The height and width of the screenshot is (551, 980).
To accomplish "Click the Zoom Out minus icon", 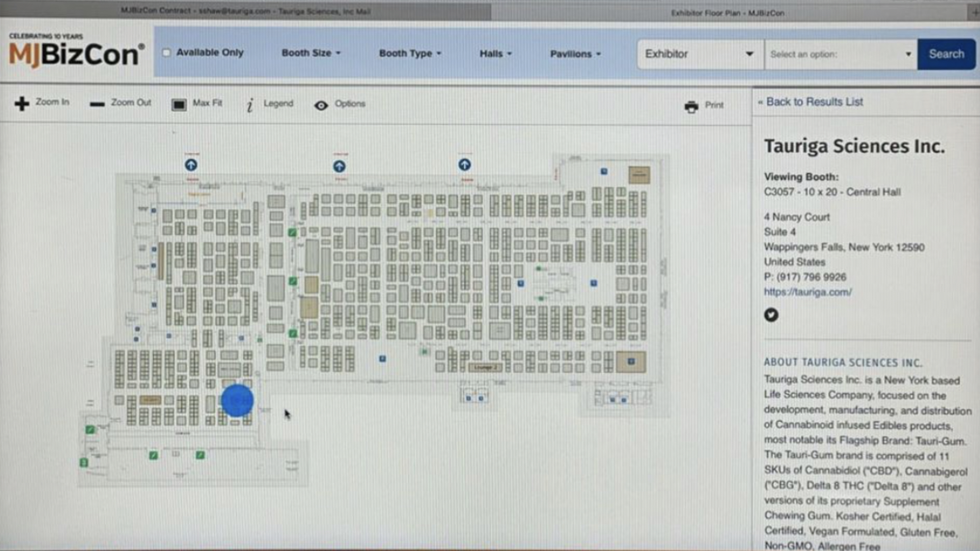I will tap(97, 104).
